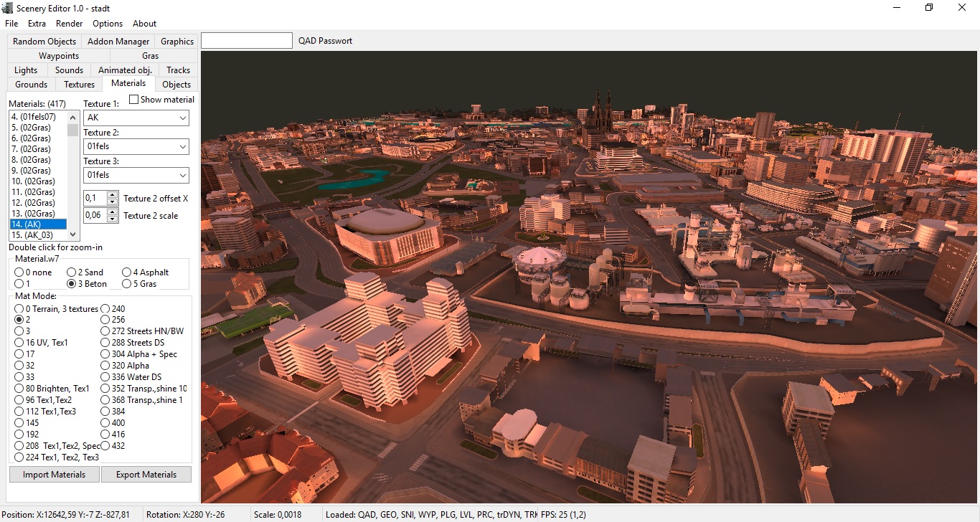The width and height of the screenshot is (980, 522).
Task: Select the 4 Asphalt radio button
Action: (x=126, y=272)
